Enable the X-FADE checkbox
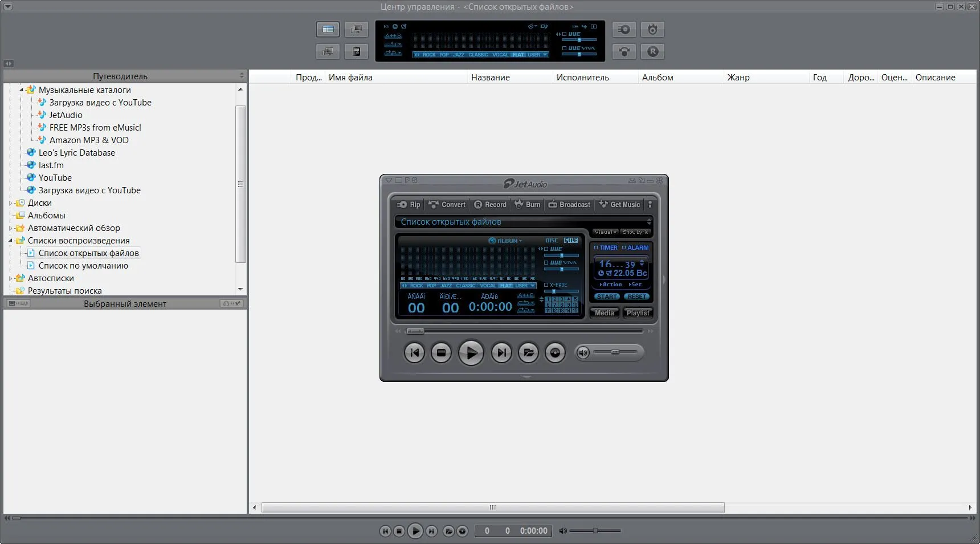The width and height of the screenshot is (980, 544). [546, 285]
